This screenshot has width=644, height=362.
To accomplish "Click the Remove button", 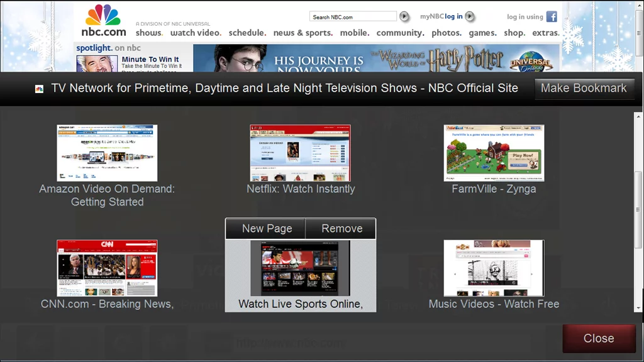I will [x=341, y=229].
